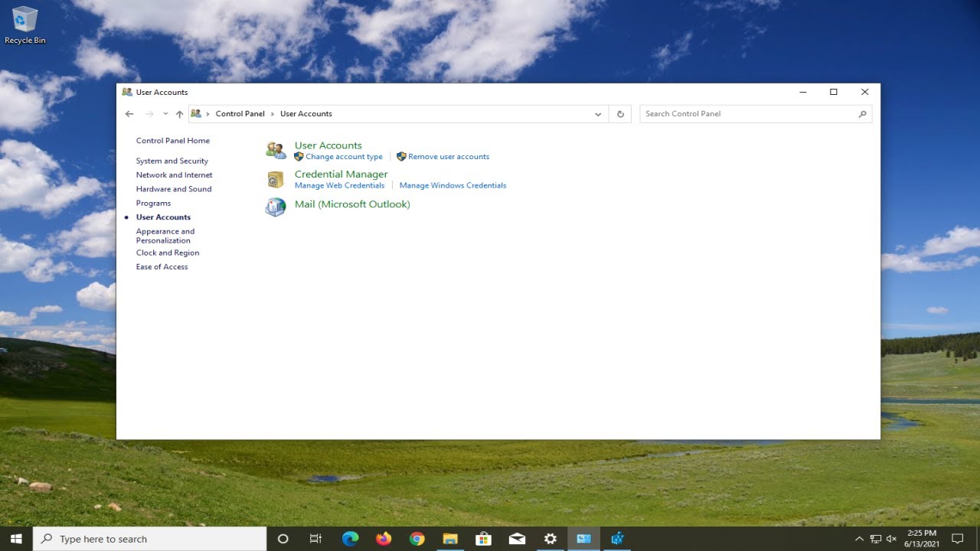
Task: Expand the address bar history dropdown
Action: pos(598,114)
